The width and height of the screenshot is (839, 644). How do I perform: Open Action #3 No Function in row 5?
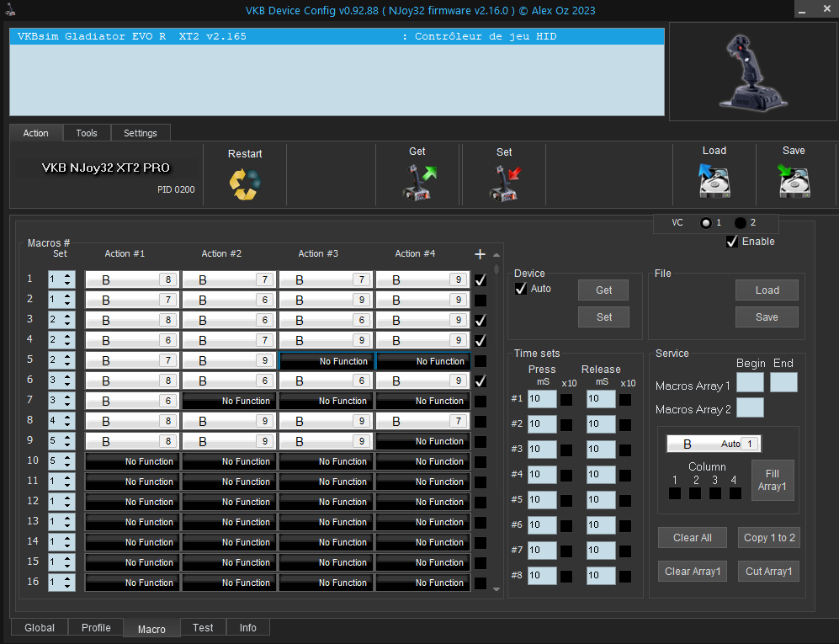click(327, 361)
